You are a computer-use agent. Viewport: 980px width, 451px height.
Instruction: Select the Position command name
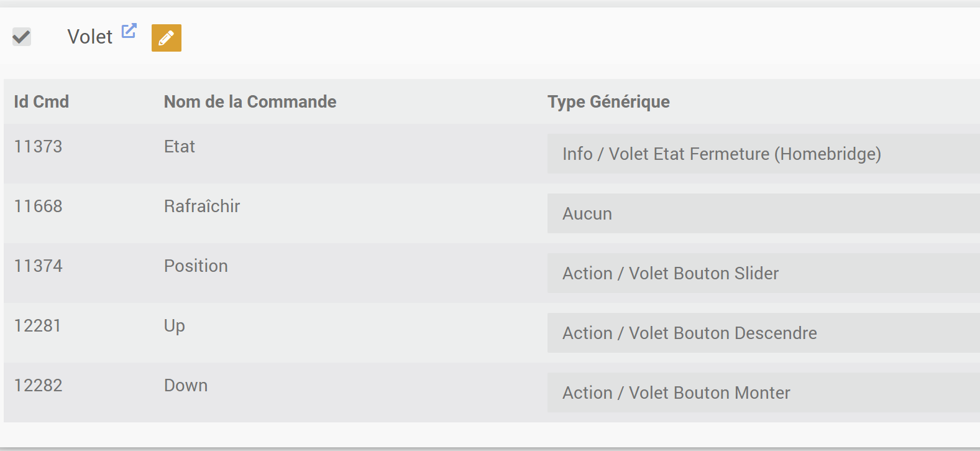coord(196,266)
